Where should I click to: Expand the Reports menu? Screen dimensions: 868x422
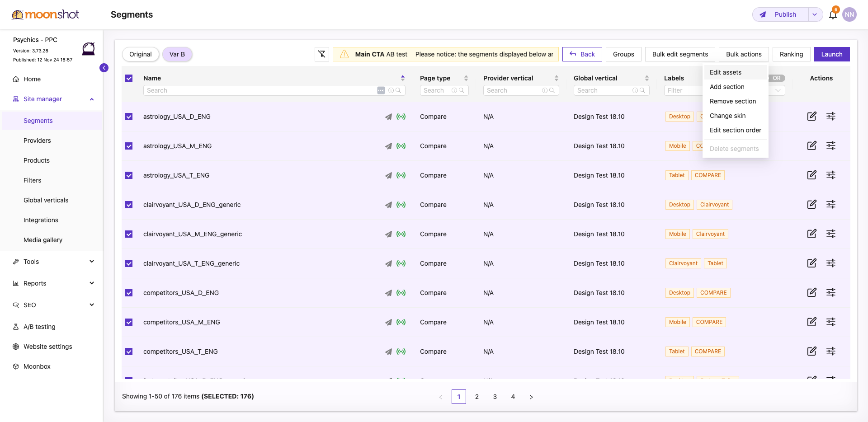click(x=92, y=283)
